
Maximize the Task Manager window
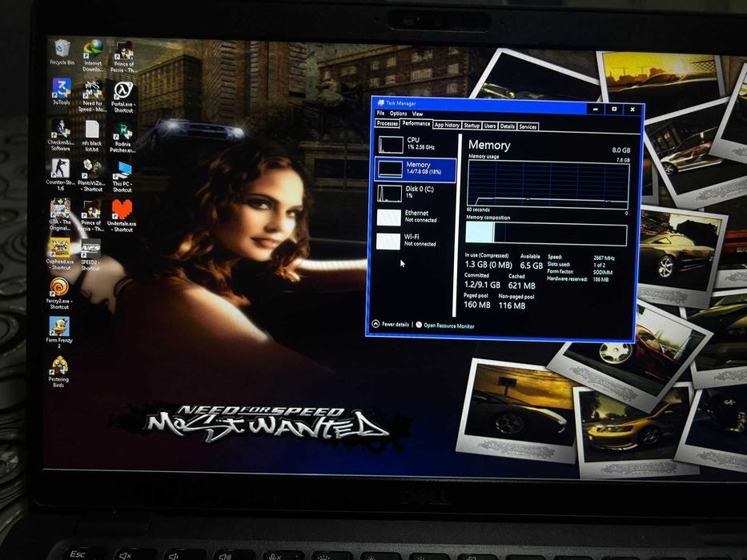614,109
